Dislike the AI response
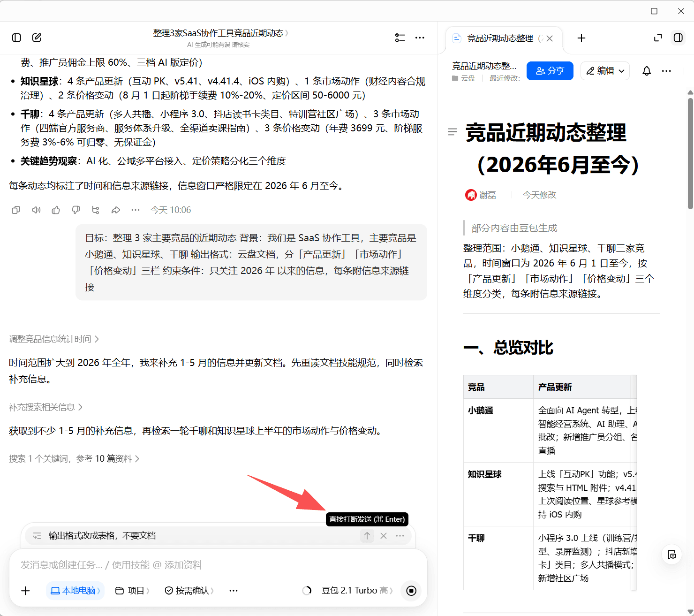 coord(76,210)
